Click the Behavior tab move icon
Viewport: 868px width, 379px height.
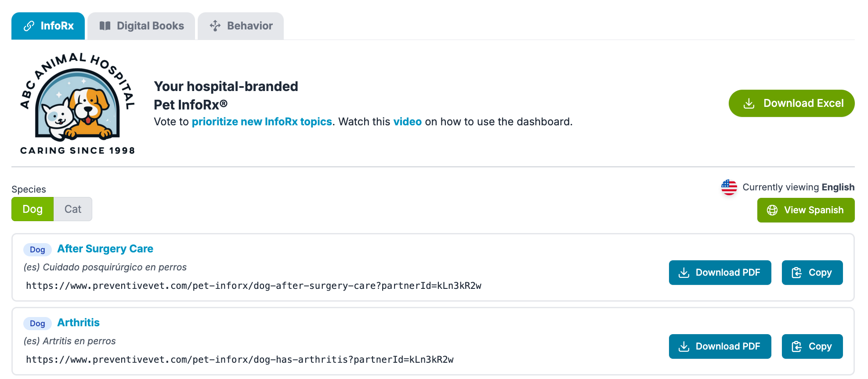coord(215,26)
